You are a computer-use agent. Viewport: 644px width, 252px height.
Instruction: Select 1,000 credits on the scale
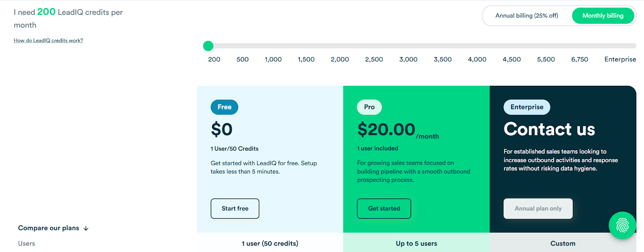(x=273, y=59)
